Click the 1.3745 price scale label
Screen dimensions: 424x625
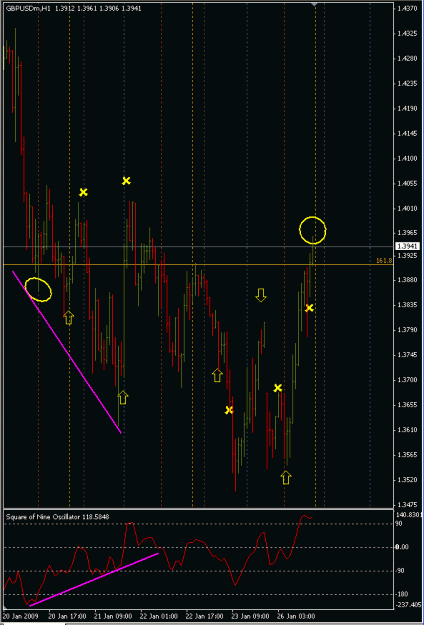pyautogui.click(x=406, y=354)
